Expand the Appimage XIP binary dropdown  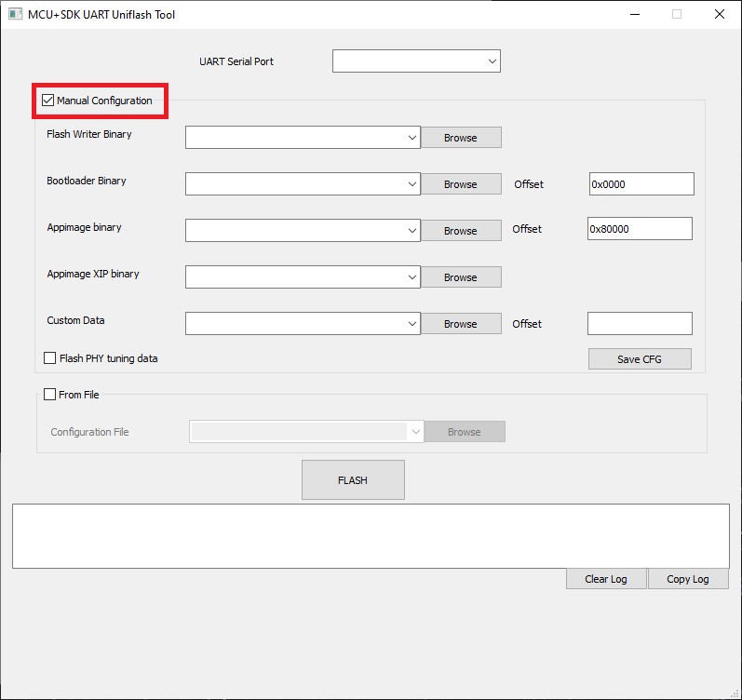pyautogui.click(x=412, y=277)
